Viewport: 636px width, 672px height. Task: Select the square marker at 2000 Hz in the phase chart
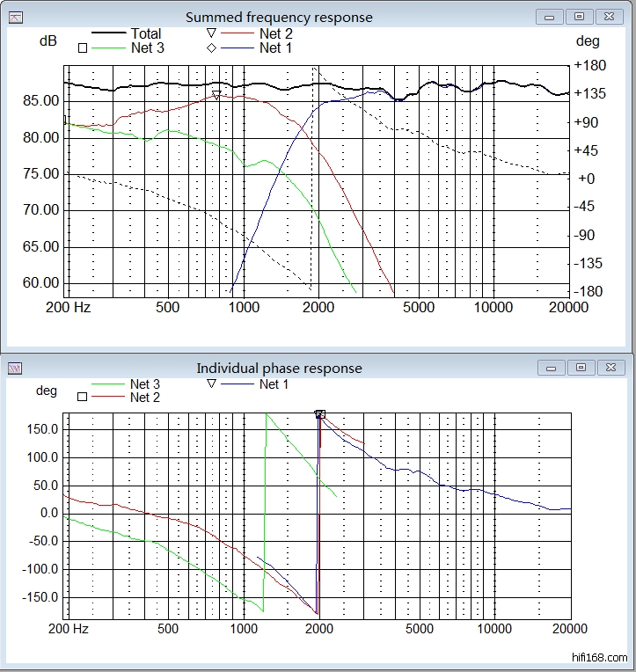pyautogui.click(x=320, y=414)
